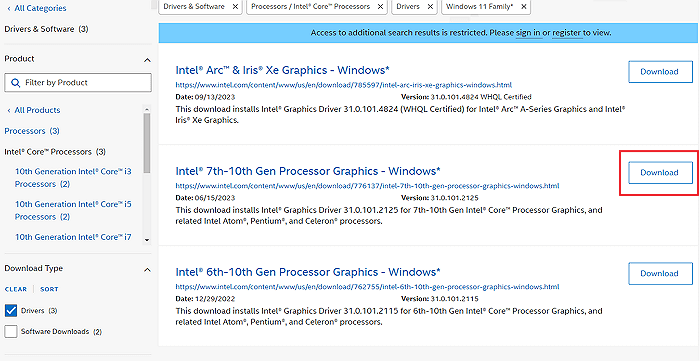
Task: Remove the Windows 11 Family filter chip
Action: point(524,7)
